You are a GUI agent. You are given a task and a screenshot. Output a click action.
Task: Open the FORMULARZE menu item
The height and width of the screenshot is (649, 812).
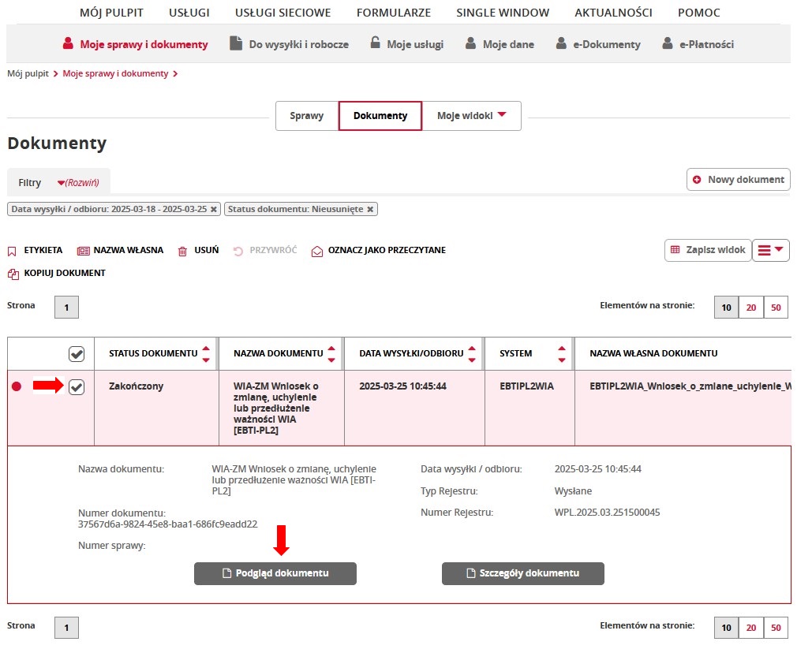pyautogui.click(x=394, y=13)
